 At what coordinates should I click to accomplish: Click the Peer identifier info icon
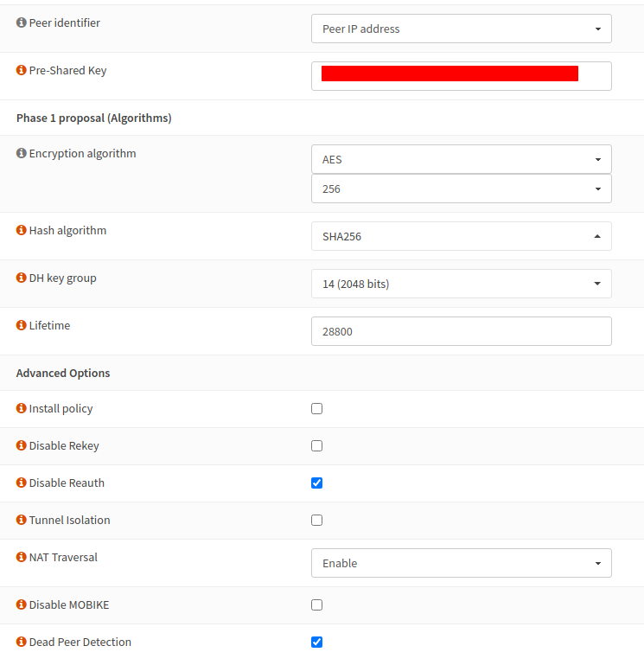[x=22, y=22]
